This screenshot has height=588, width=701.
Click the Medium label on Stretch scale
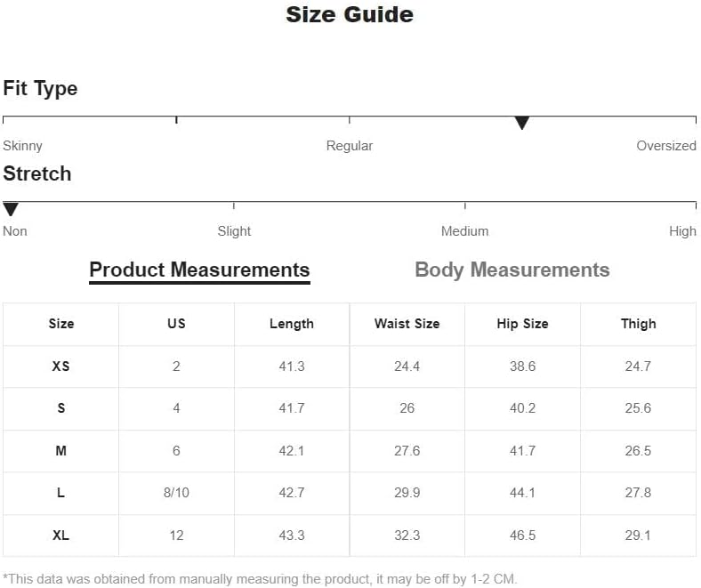(x=464, y=231)
